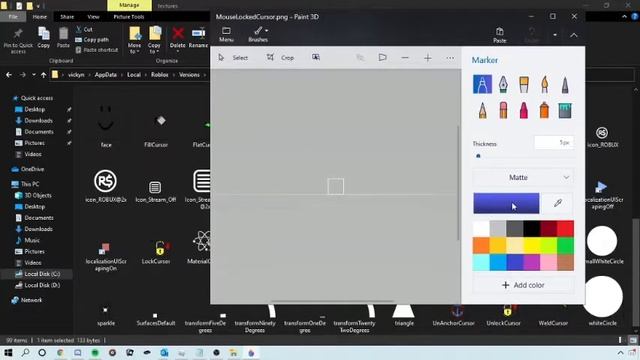Open the Brushes tab in Paint 3D
The width and height of the screenshot is (640, 360).
[x=258, y=35]
